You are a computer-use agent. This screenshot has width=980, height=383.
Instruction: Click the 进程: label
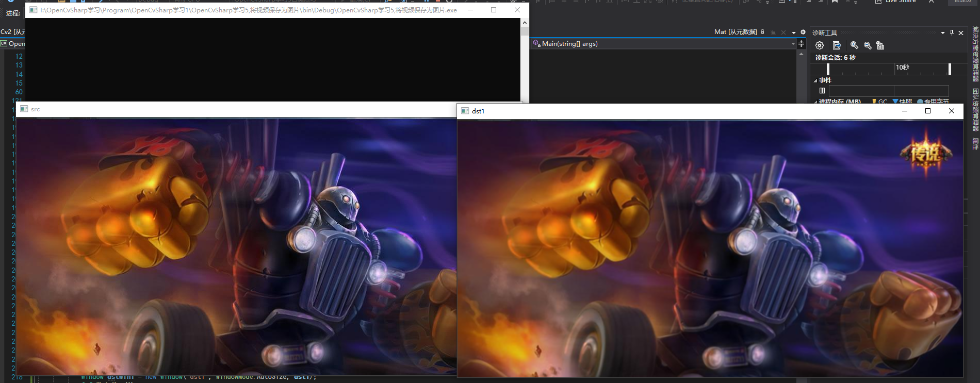(13, 13)
